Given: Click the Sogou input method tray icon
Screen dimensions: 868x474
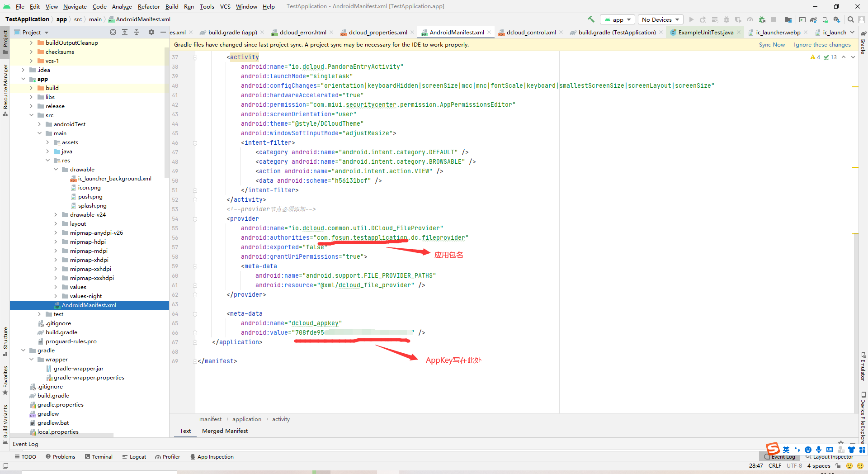Looking at the screenshot, I should point(773,449).
